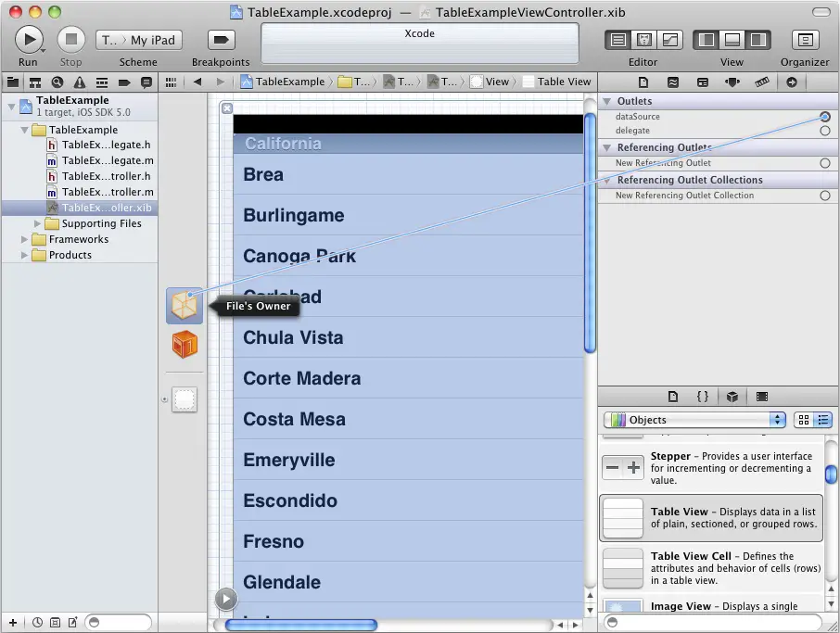Screen dimensions: 840x633
Task: Select Table View in the object library
Action: tap(711, 518)
